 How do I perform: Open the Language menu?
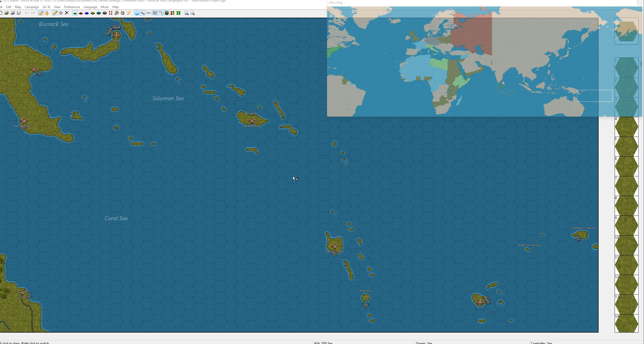coord(90,7)
